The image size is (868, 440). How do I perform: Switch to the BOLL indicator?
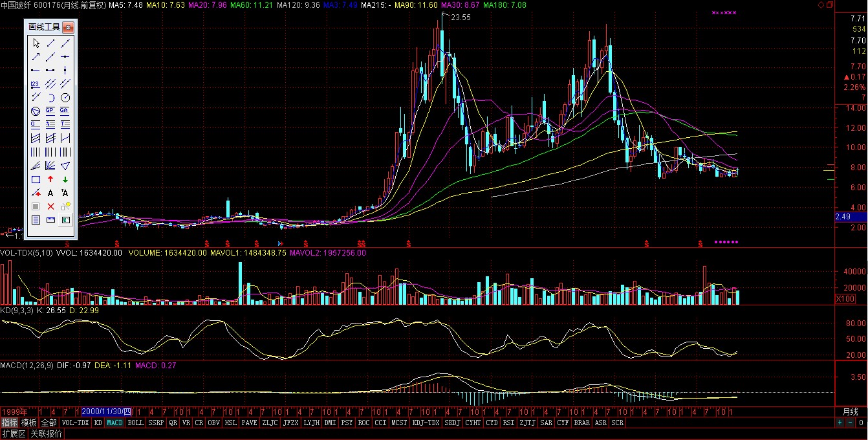pyautogui.click(x=135, y=423)
